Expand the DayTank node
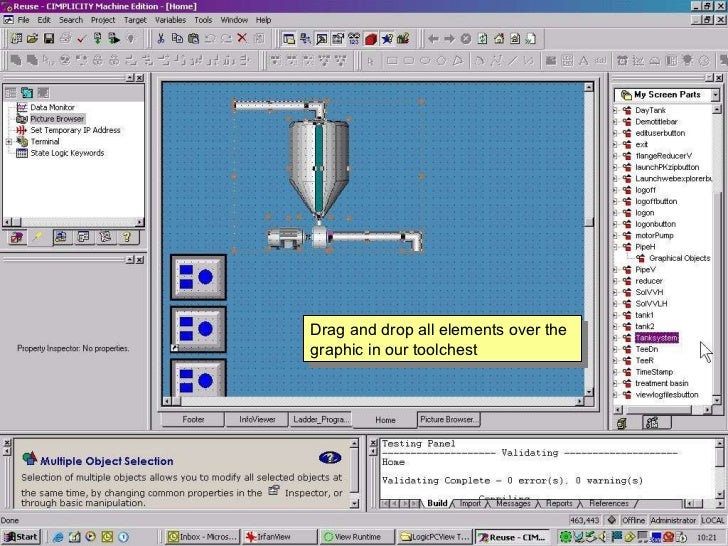 tap(615, 110)
